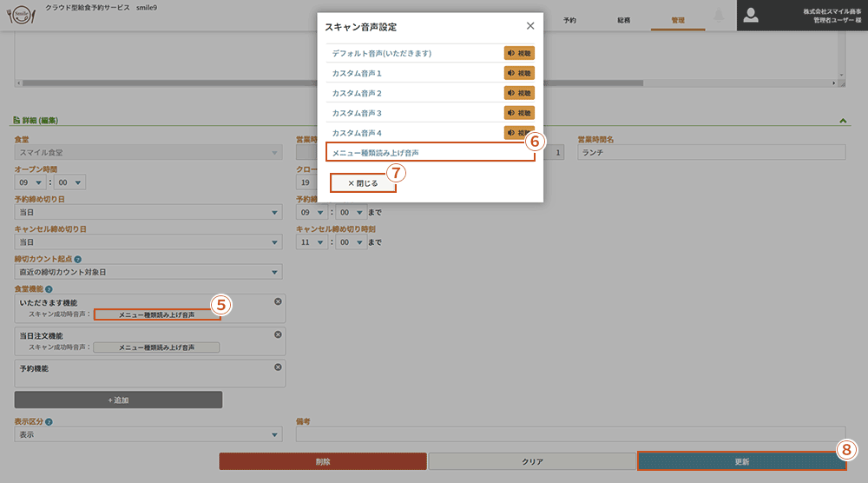868x483 pixels.
Task: Remove いただきます機能 with its X icon
Action: pos(278,301)
